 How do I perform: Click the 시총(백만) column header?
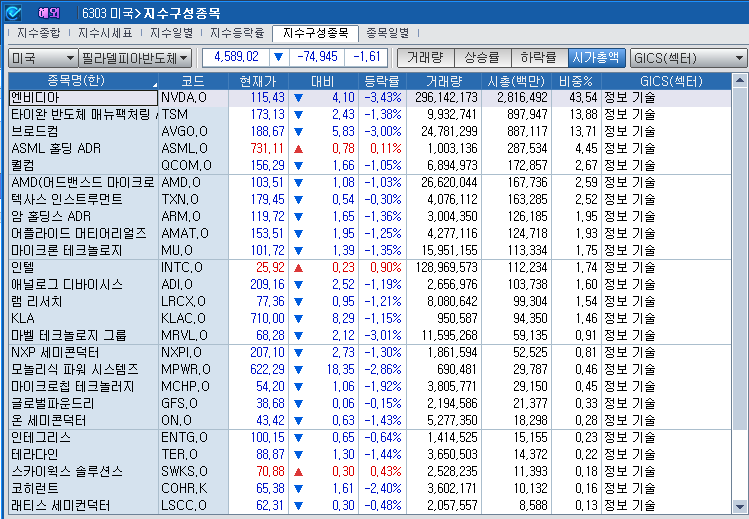point(516,81)
